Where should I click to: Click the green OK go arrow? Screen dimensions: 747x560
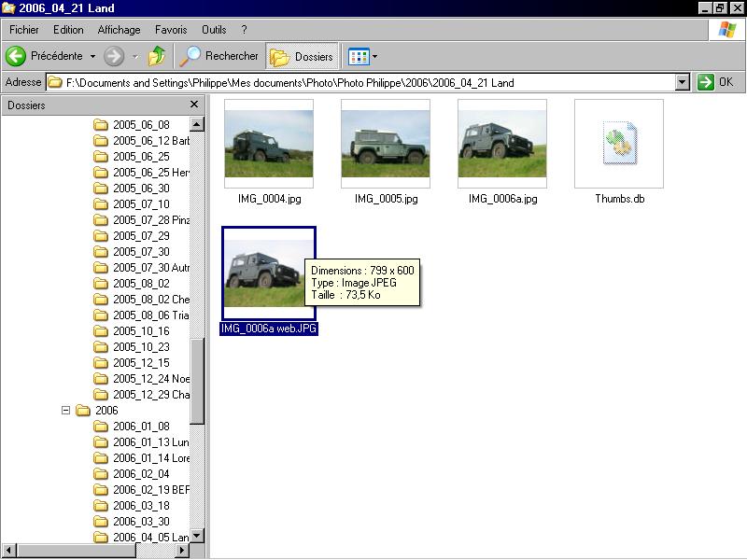pyautogui.click(x=706, y=82)
